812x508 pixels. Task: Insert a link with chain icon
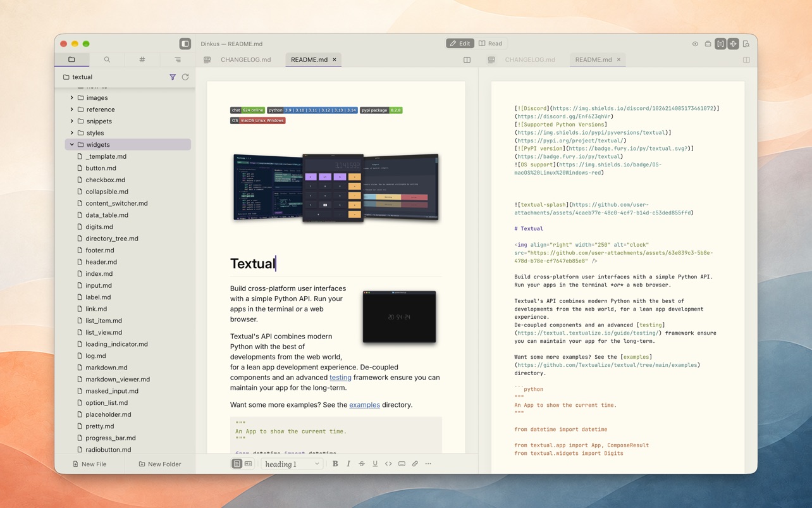pos(415,464)
